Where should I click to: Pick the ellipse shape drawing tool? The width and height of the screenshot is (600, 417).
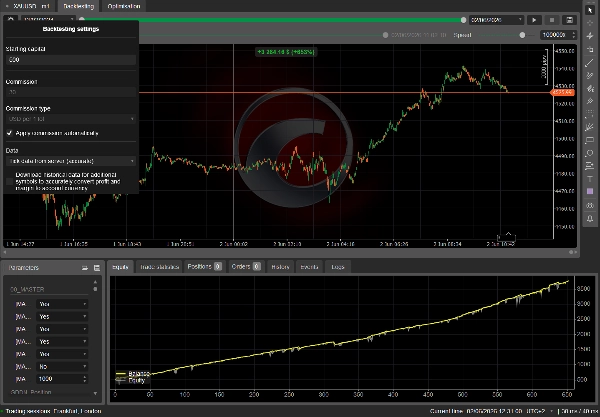[590, 153]
